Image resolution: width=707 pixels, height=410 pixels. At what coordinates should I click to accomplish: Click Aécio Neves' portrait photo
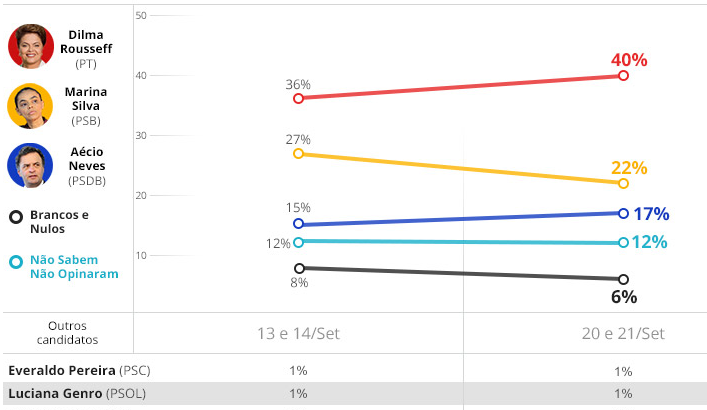30,165
